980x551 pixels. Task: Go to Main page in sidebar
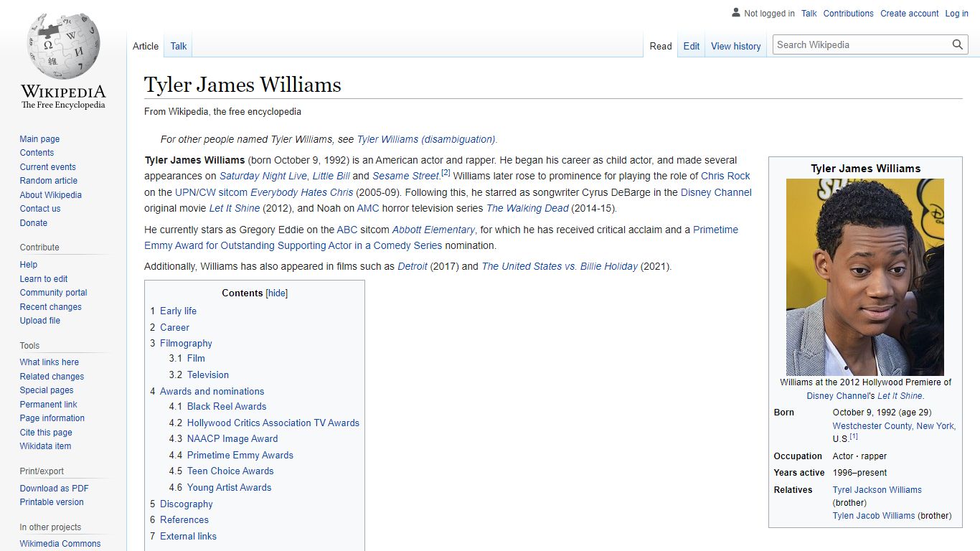coord(39,139)
